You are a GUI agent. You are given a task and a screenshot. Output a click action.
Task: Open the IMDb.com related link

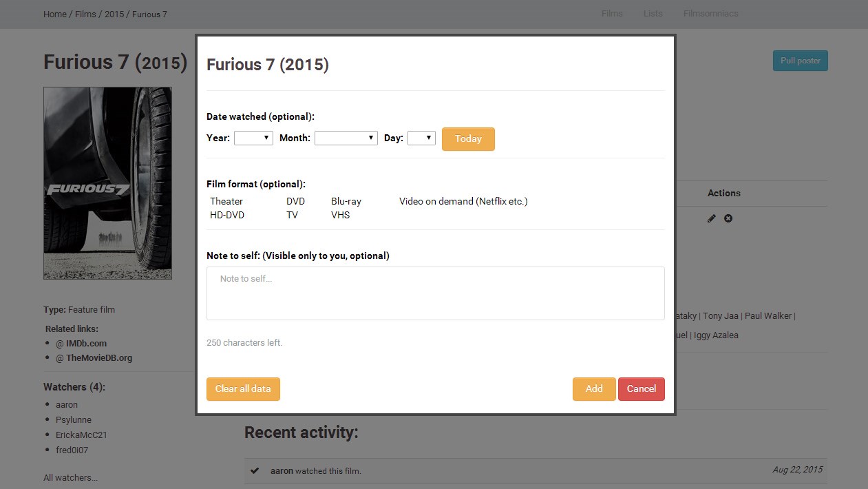pos(81,343)
